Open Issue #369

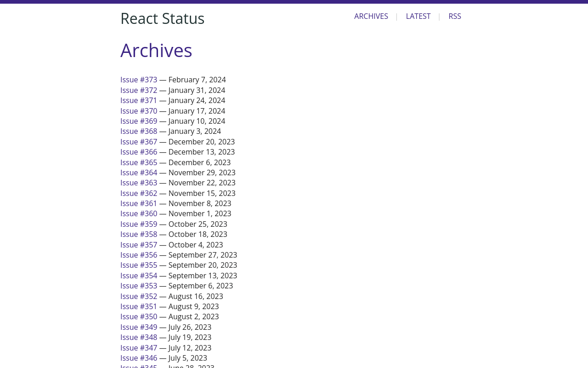[139, 121]
